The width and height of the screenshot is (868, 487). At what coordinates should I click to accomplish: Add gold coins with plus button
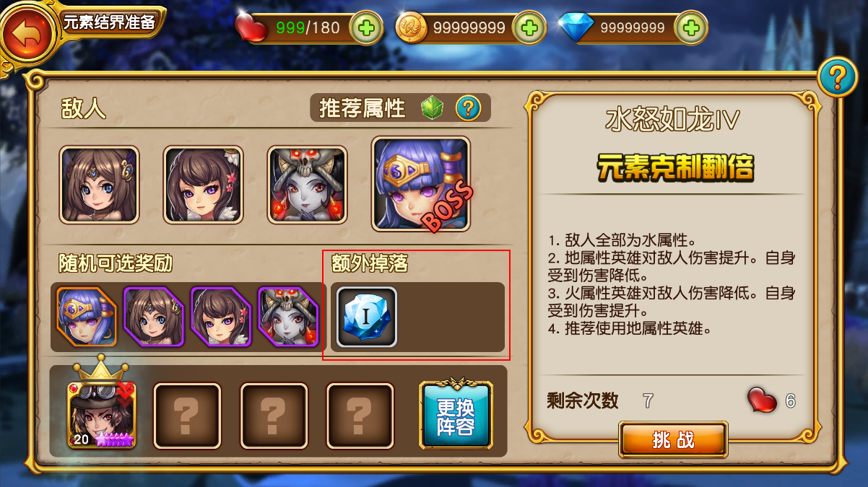pos(529,28)
